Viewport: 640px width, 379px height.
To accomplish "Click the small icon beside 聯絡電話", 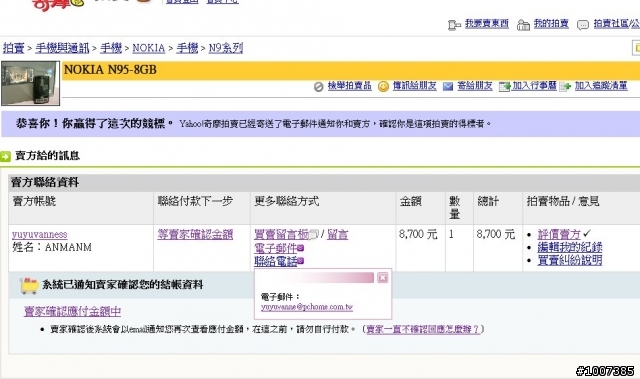I will coord(300,261).
